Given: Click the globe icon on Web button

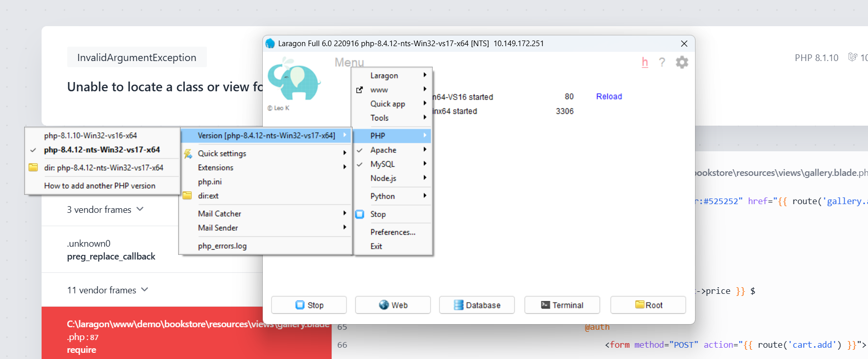Looking at the screenshot, I should 384,305.
